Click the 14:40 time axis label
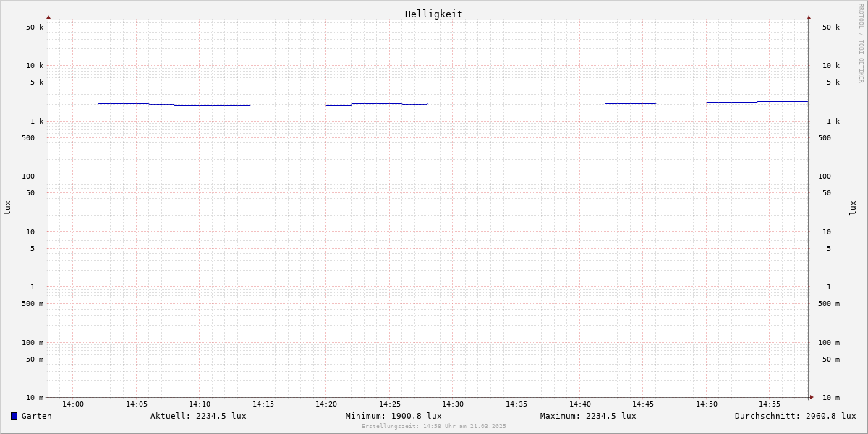The width and height of the screenshot is (868, 434). coord(580,404)
